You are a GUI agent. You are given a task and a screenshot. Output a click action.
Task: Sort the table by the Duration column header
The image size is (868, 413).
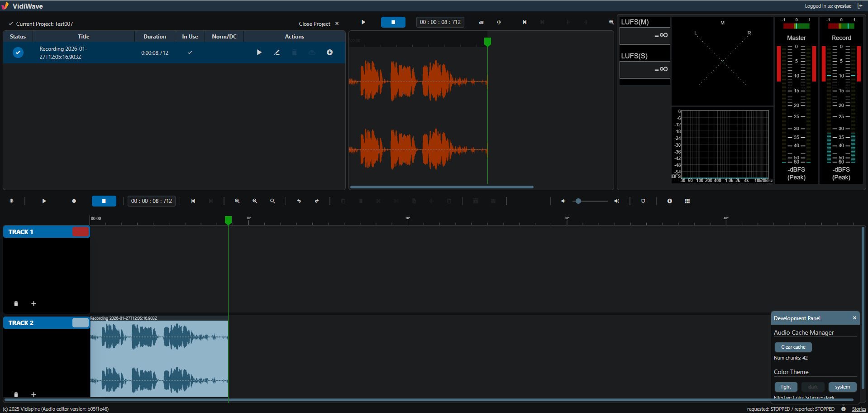pos(155,37)
